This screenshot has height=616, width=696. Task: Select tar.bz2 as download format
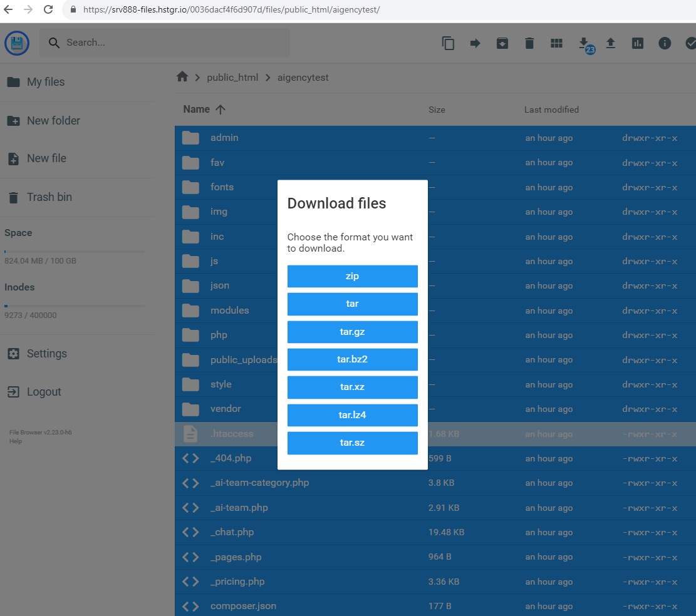coord(352,359)
